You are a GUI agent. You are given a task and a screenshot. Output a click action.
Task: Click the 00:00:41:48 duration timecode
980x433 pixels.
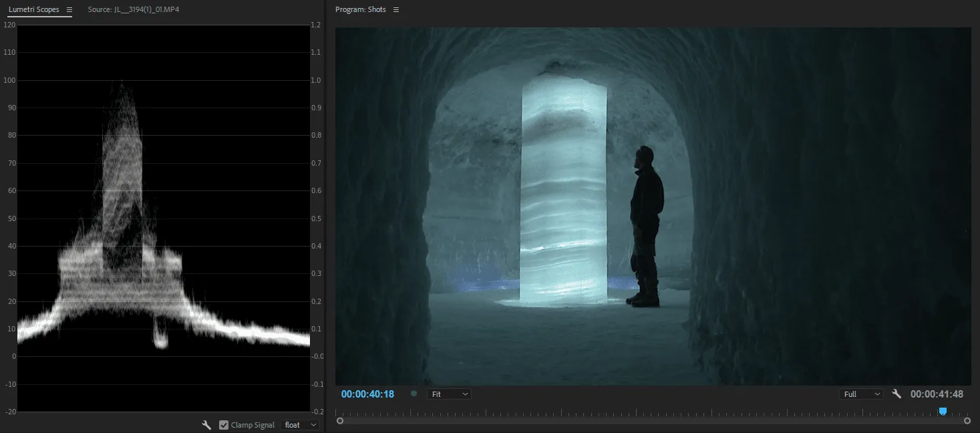pos(937,394)
